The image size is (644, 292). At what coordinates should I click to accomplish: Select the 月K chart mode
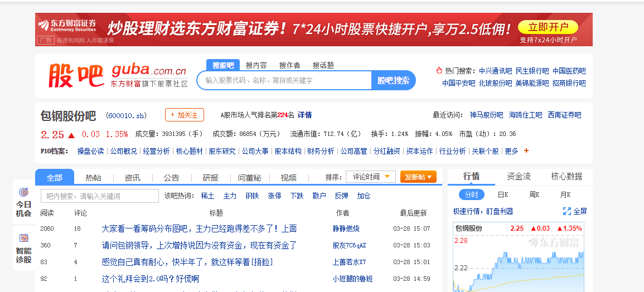point(565,194)
